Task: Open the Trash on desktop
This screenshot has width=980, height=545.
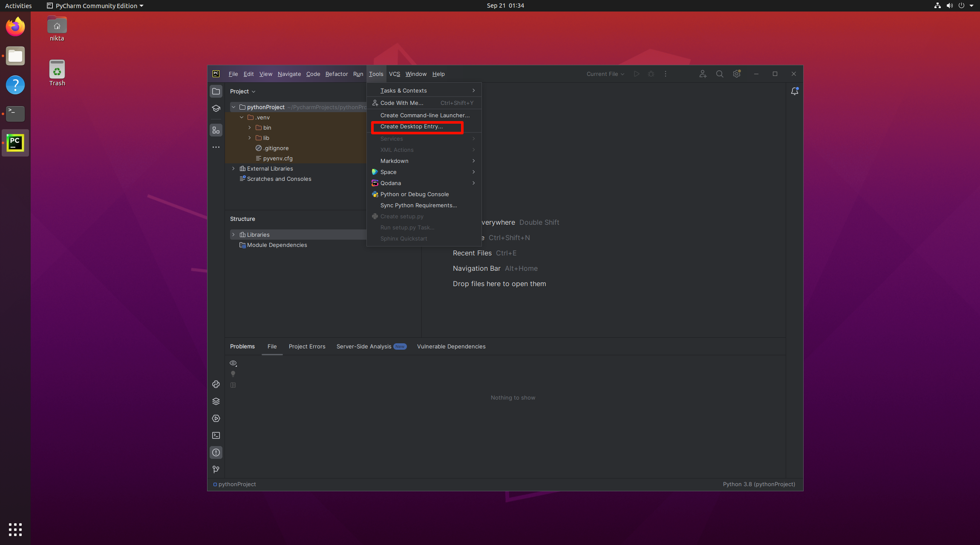Action: [57, 73]
